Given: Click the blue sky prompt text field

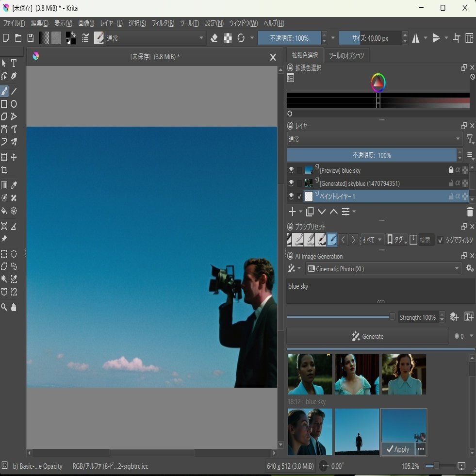Looking at the screenshot, I should (381, 291).
